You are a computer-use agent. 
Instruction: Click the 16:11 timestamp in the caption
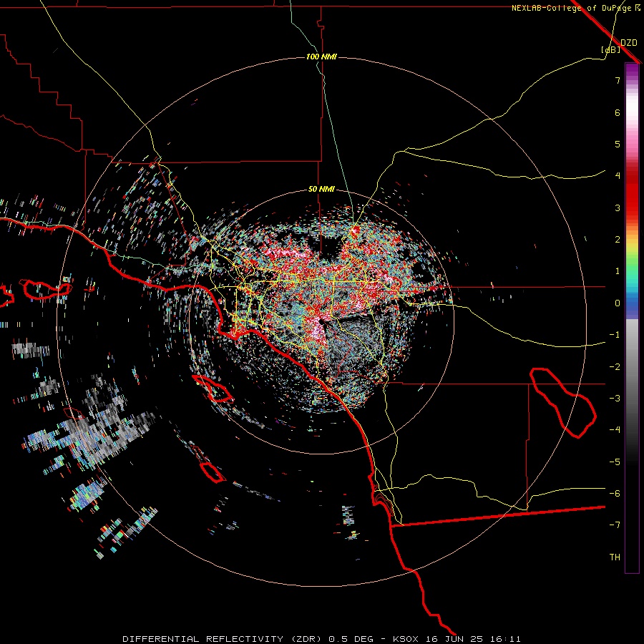[x=507, y=639]
